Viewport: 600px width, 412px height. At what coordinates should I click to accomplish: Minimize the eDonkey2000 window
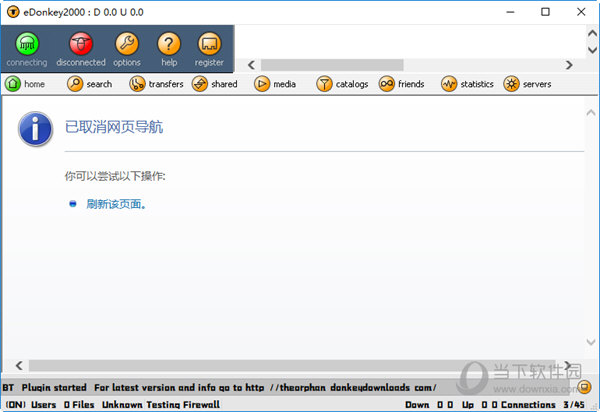[x=510, y=12]
